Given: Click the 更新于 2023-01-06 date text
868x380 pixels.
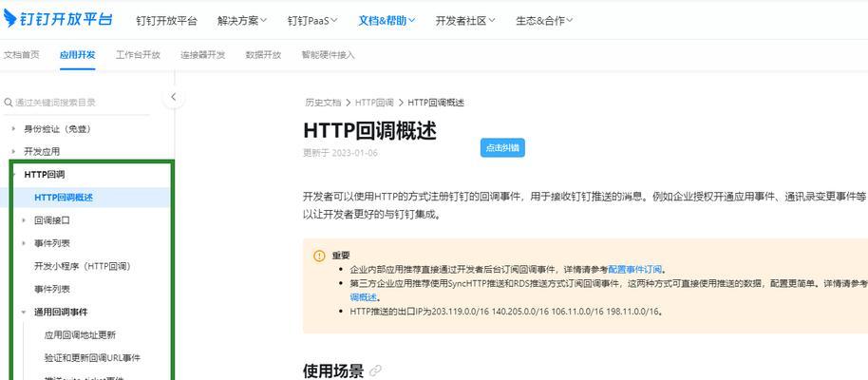Looking at the screenshot, I should click(340, 153).
